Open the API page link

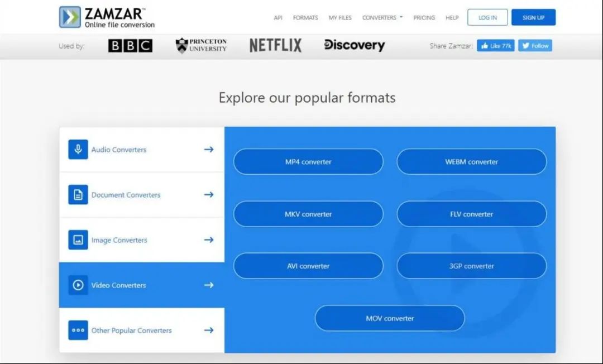[x=277, y=17]
